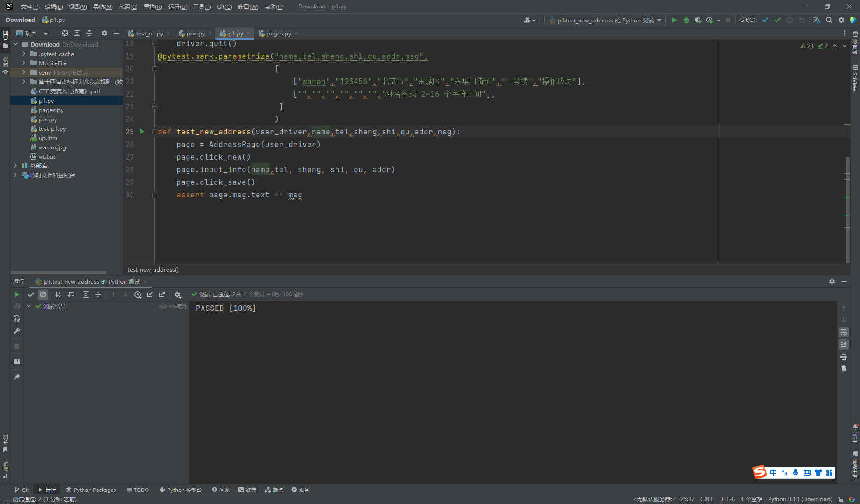
Task: Select opened file target icon in project panel
Action: click(65, 33)
